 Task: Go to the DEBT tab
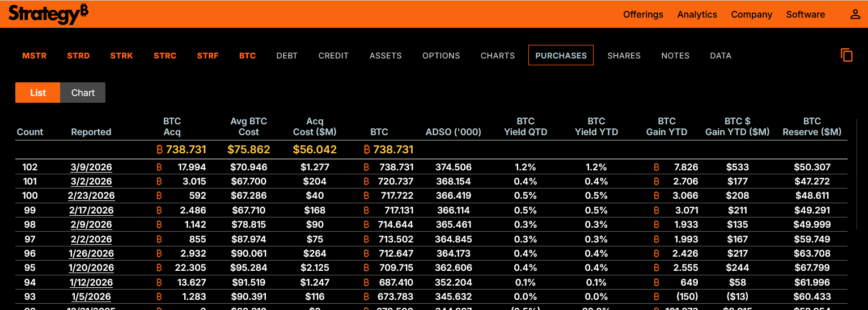[x=287, y=56]
